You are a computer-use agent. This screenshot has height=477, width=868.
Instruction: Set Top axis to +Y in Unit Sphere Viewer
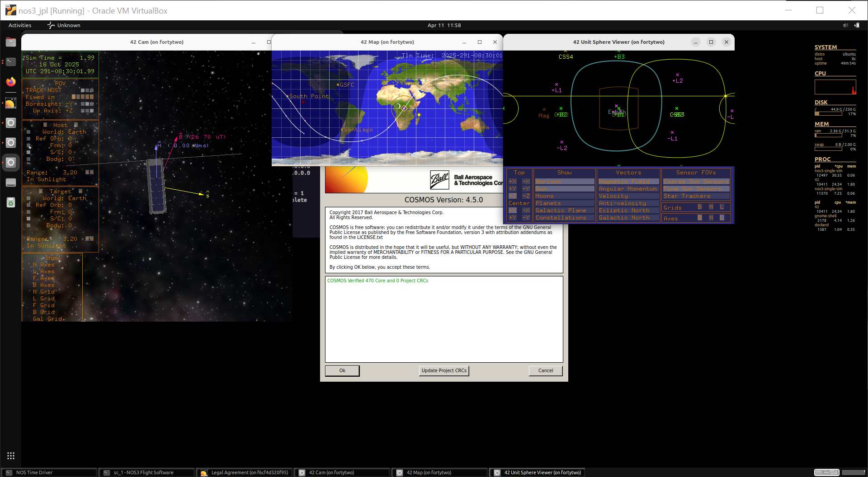click(513, 189)
